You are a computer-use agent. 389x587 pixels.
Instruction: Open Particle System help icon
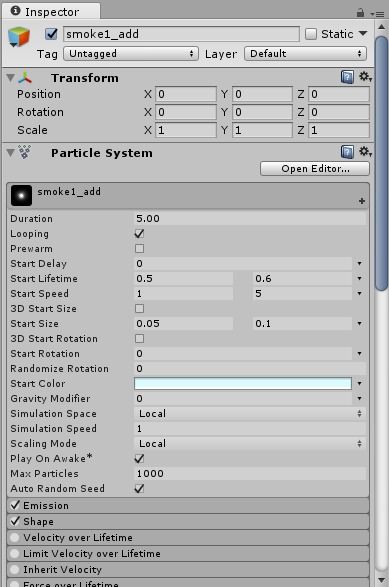[347, 152]
